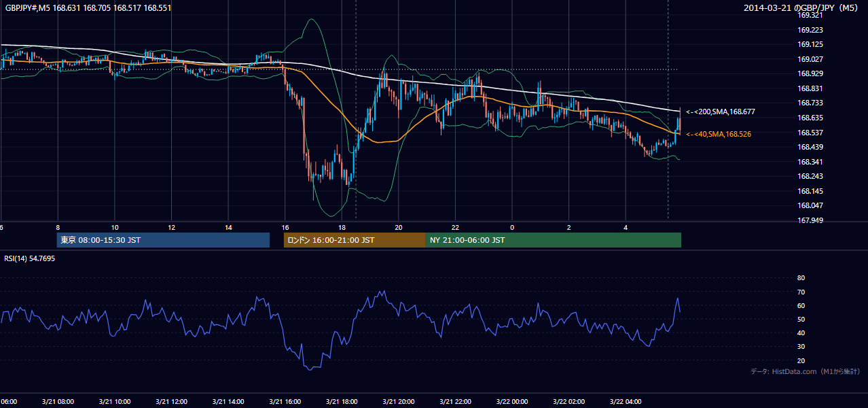Select the 200 SMA label reading 168.677
Screen dimensions: 868x408
tap(721, 112)
